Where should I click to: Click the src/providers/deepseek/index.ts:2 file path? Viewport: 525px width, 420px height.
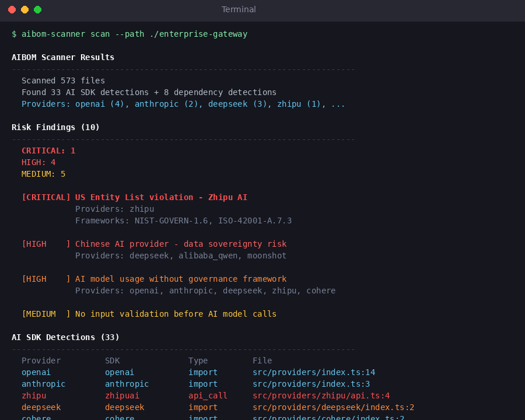[334, 408]
